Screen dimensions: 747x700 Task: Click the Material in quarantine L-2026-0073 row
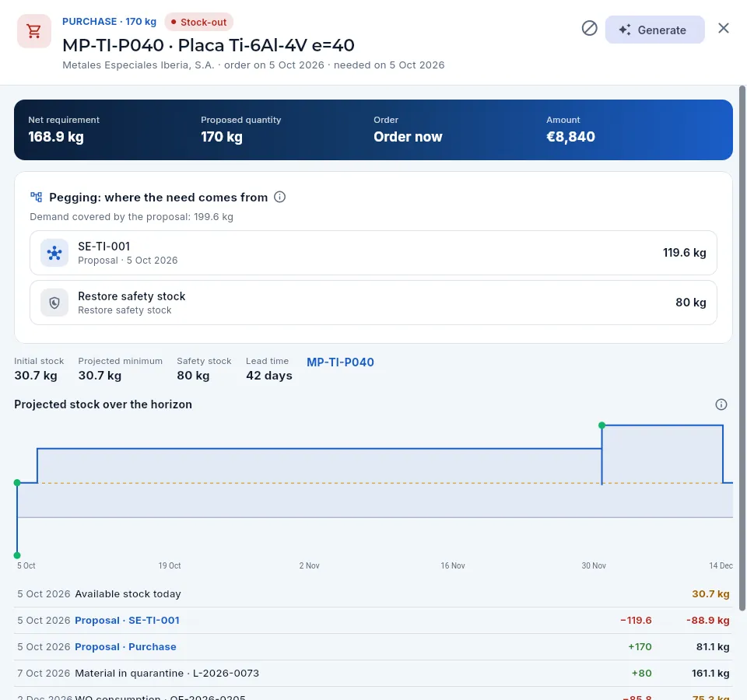[x=373, y=674]
